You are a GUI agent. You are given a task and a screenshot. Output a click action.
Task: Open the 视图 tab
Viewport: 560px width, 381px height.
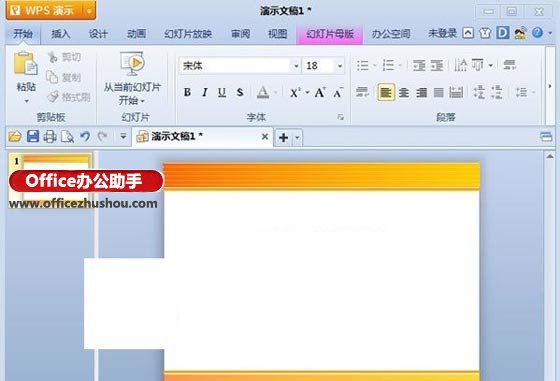click(x=278, y=34)
